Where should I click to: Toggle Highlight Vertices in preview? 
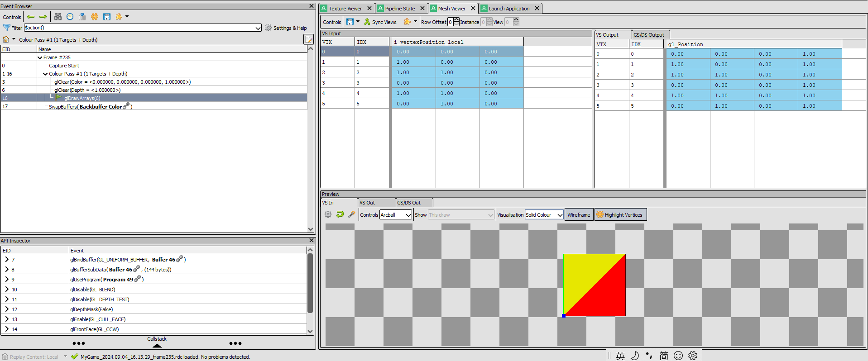[x=620, y=215]
